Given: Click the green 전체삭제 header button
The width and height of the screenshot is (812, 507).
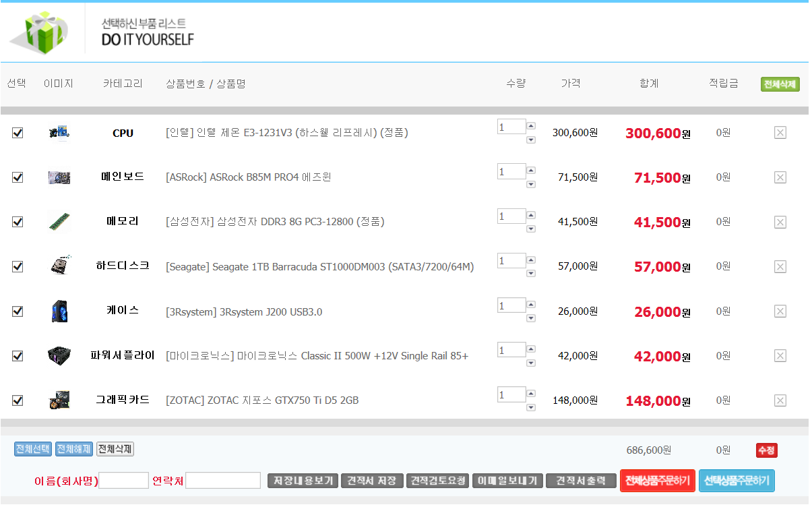Looking at the screenshot, I should coord(780,84).
